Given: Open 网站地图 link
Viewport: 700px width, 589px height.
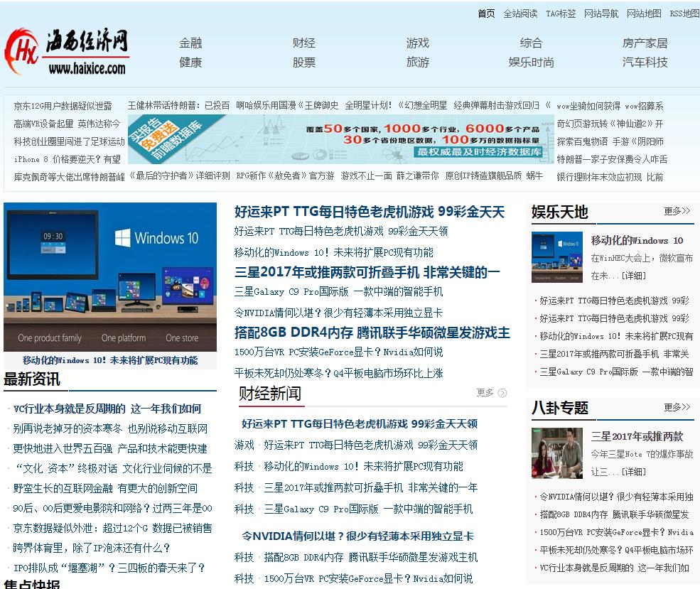Looking at the screenshot, I should coord(644,13).
